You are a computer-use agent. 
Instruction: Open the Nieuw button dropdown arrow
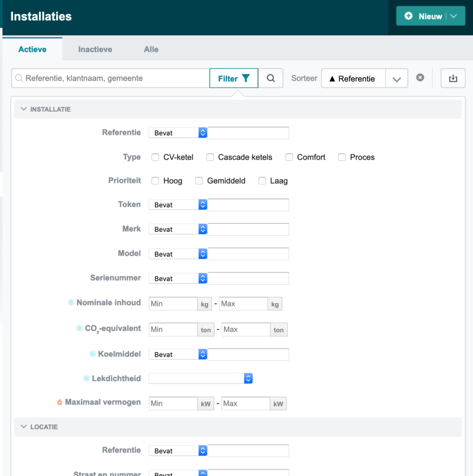point(454,16)
